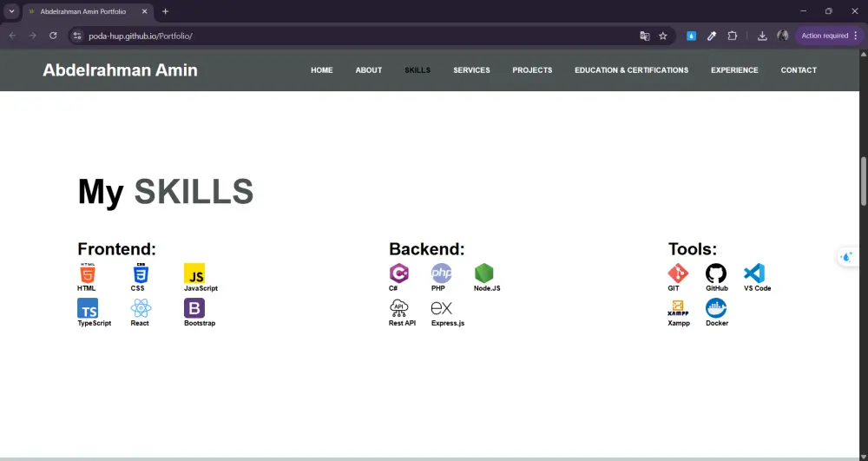Click the floating assistant widget on right edge
The image size is (868, 461).
(847, 257)
